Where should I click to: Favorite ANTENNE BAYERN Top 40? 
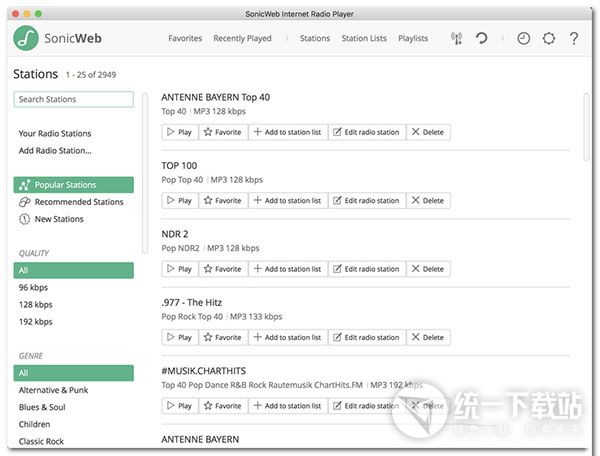223,132
